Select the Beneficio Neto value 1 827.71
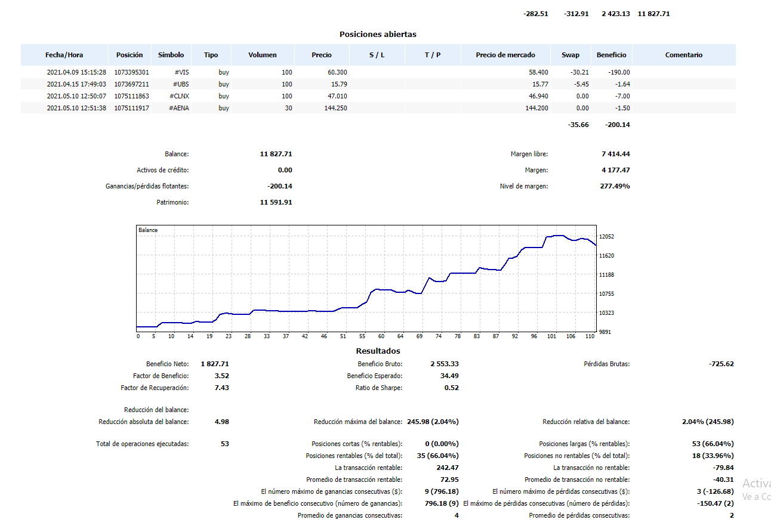Viewport: 771px width, 532px height. [x=214, y=364]
